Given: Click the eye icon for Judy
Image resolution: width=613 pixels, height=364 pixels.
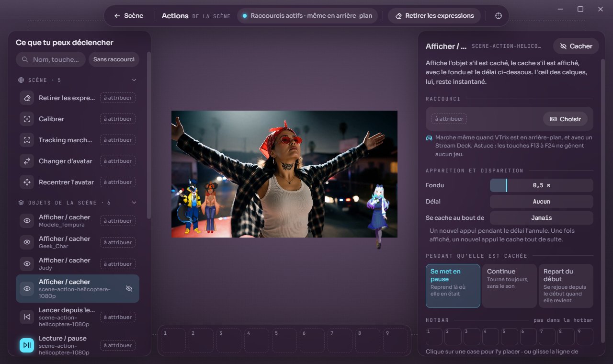Looking at the screenshot, I should [27, 264].
